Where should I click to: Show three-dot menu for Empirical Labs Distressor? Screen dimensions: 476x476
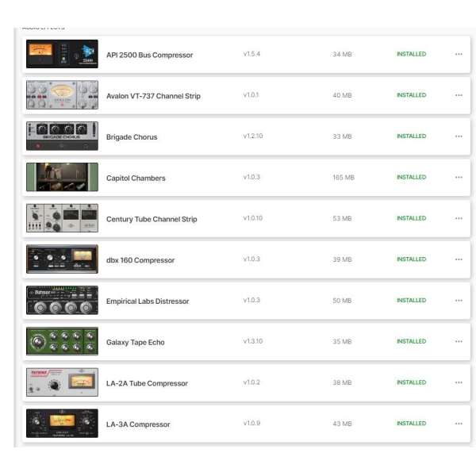click(459, 300)
